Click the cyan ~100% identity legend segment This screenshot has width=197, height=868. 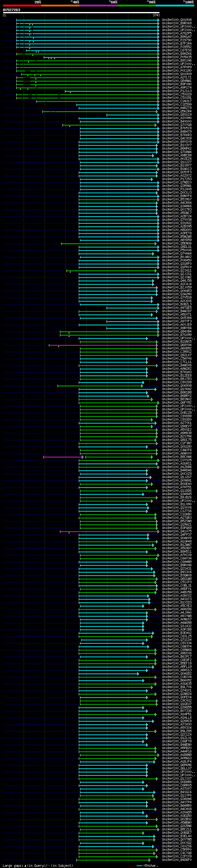point(175,6)
